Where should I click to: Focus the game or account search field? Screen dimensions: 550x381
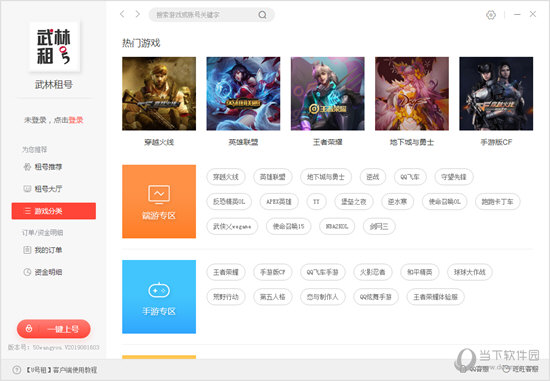point(212,15)
